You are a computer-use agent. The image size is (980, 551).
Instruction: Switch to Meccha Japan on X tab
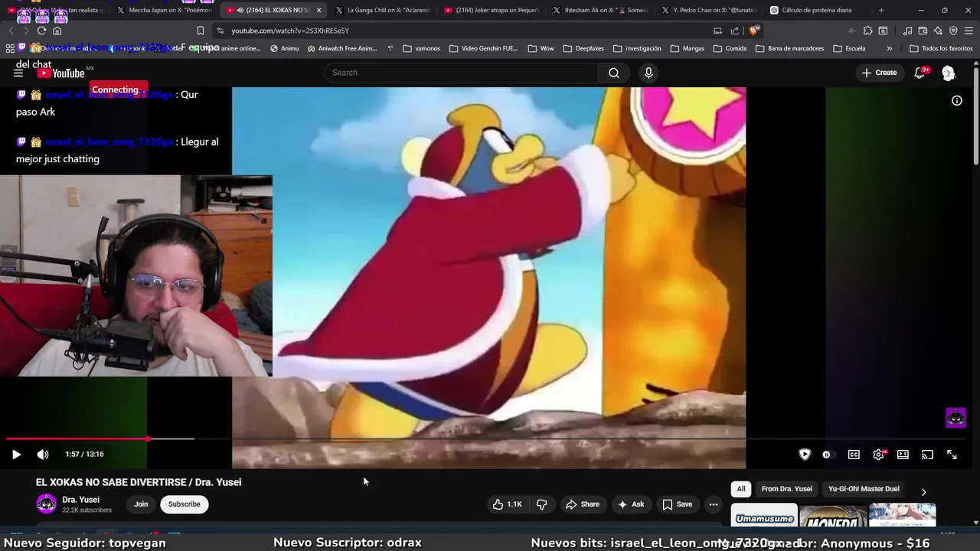pos(165,10)
